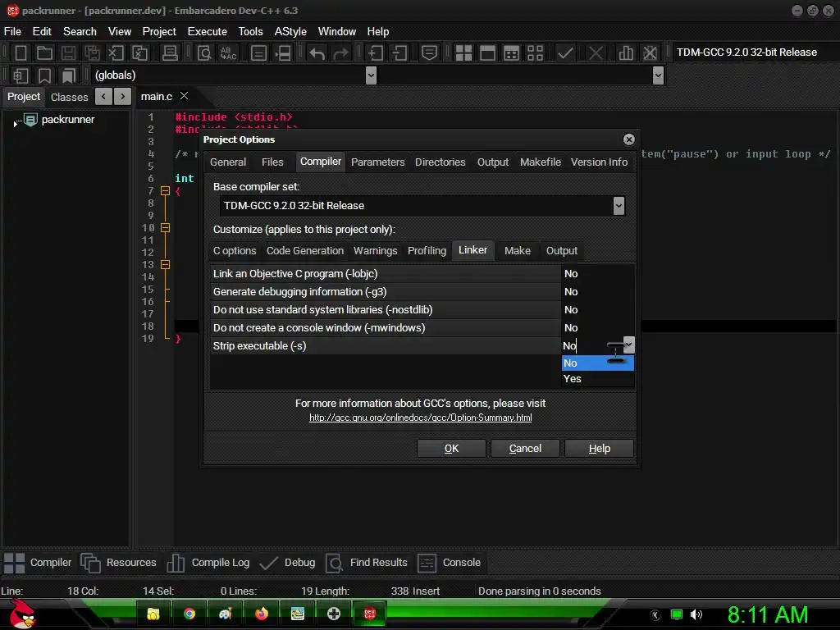Open the Angry Birds start button
The image size is (840, 630).
point(22,614)
